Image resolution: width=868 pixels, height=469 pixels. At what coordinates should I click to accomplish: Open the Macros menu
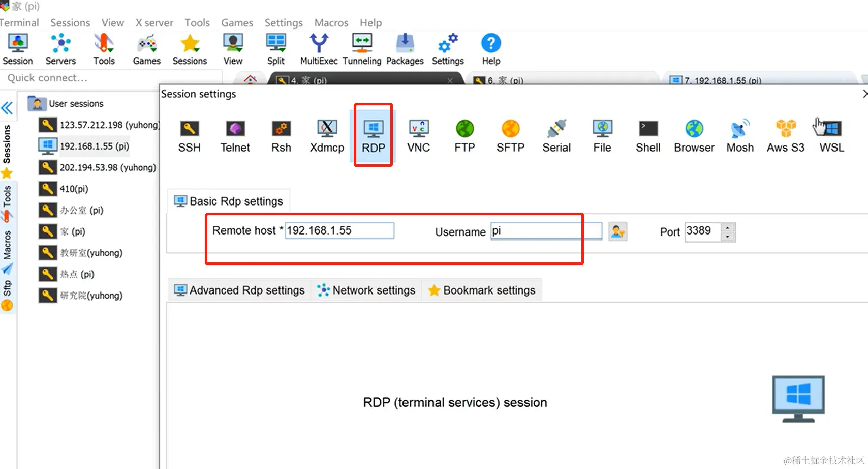331,23
